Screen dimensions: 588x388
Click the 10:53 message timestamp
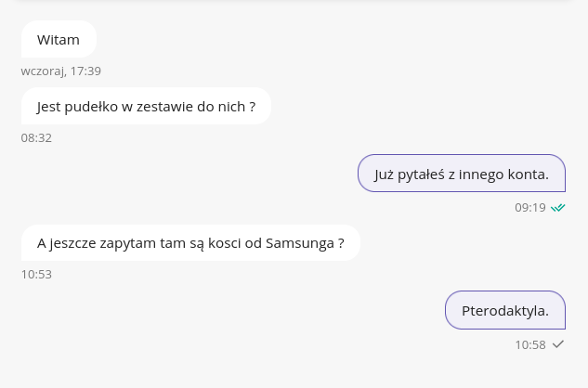tap(36, 275)
